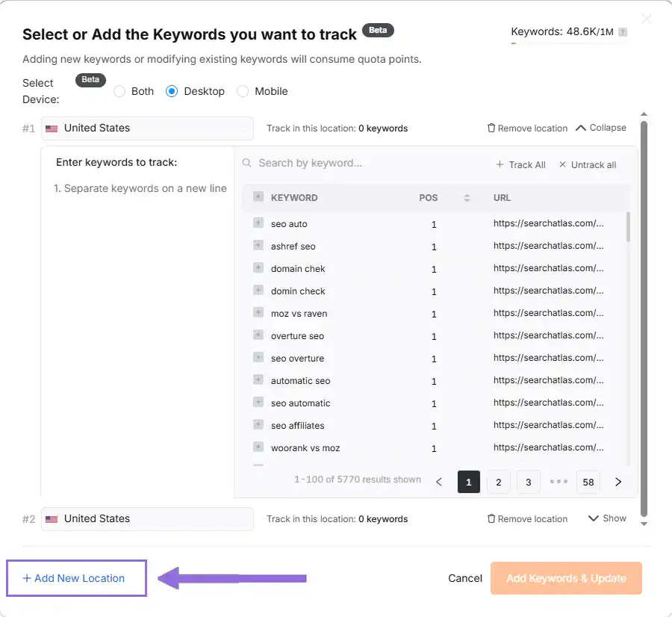Collapse location #1 section

click(600, 128)
